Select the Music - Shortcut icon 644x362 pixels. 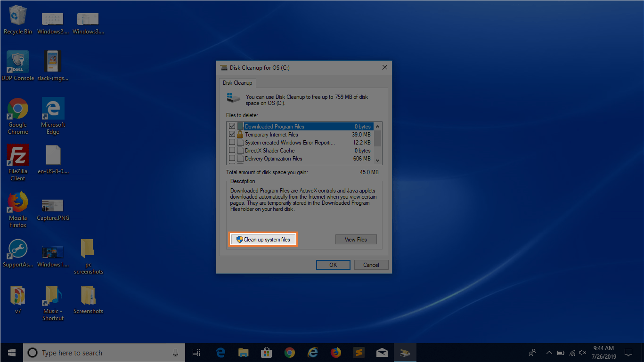tap(53, 303)
